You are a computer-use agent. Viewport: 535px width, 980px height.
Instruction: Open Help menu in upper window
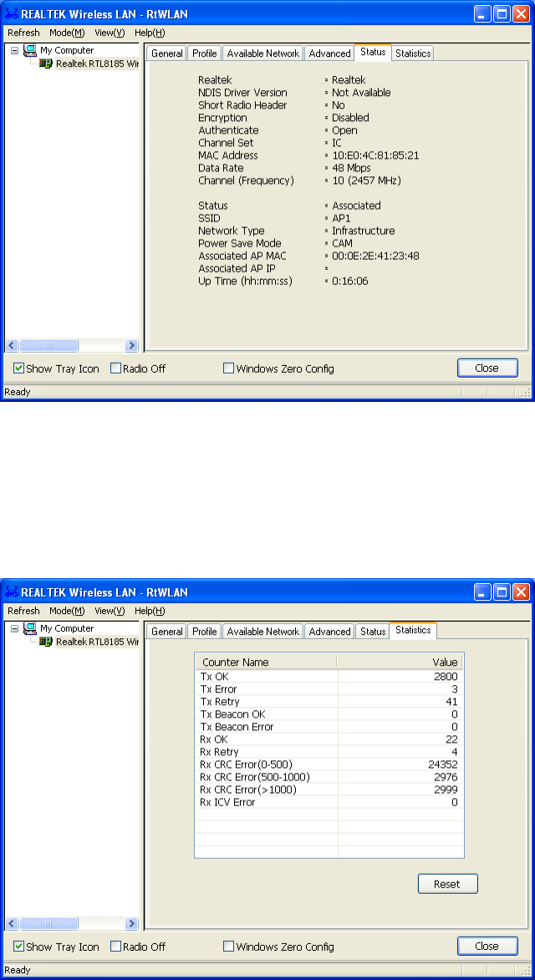pyautogui.click(x=150, y=33)
